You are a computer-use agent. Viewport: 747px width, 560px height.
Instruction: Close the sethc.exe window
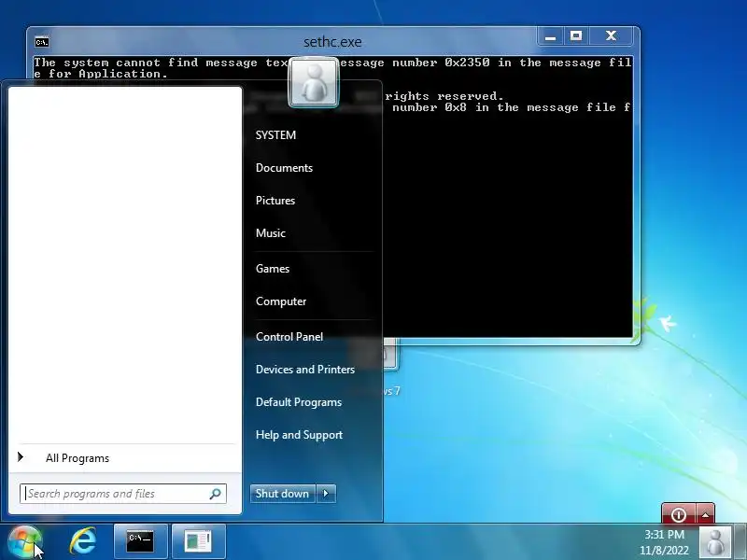pos(612,36)
